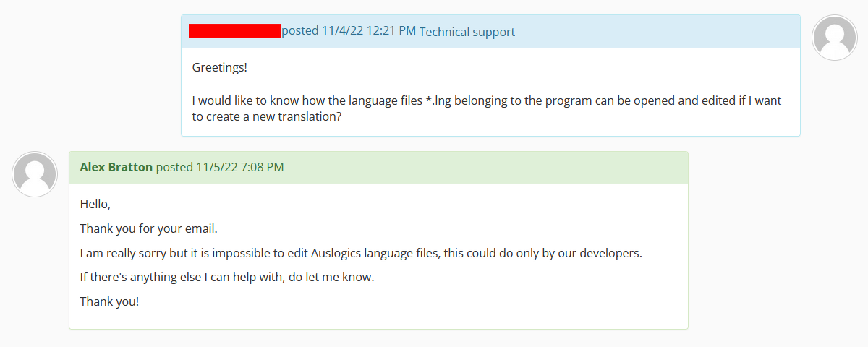Click the question about *.lng language files
Viewport: 868px width, 347px height.
486,101
